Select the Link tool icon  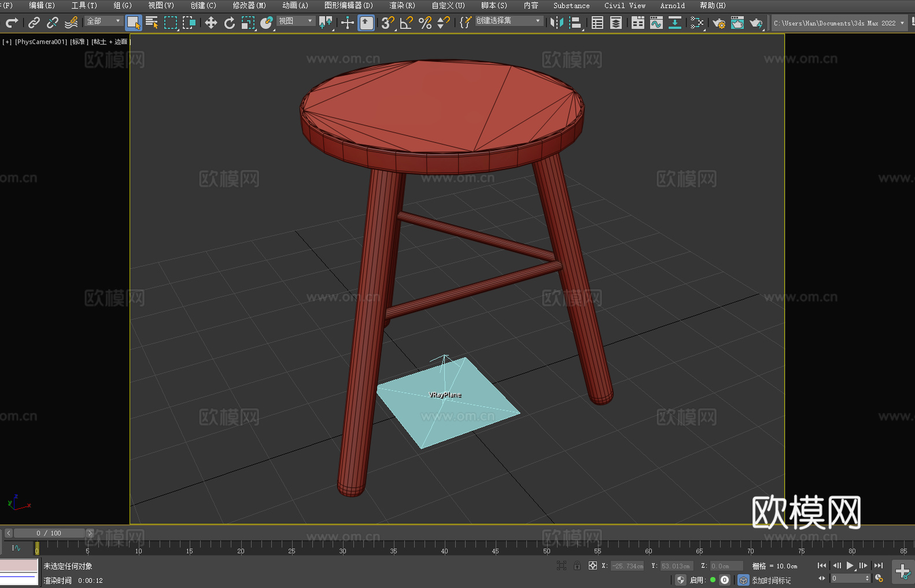[34, 23]
